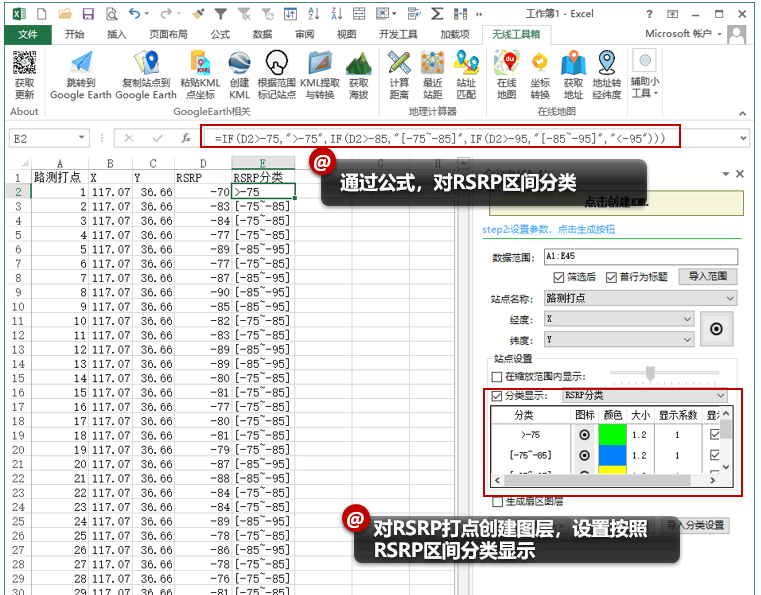Image resolution: width=761 pixels, height=595 pixels.
Task: Expand the formula bar chevron
Action: 744,138
